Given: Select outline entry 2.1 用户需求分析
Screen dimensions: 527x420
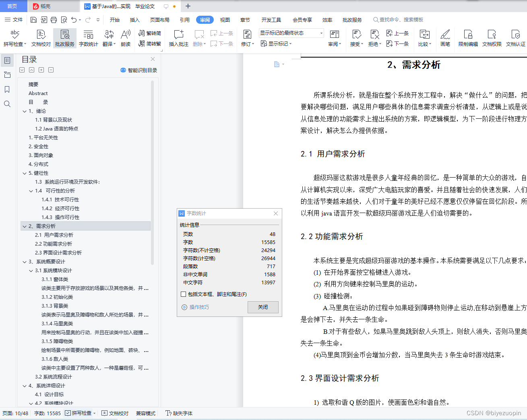Looking at the screenshot, I should 54,235.
